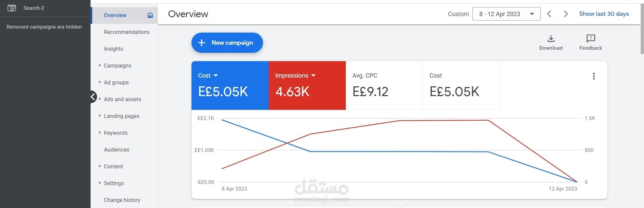Click the Search-2 campaign icon
This screenshot has width=644, height=208.
12,8
